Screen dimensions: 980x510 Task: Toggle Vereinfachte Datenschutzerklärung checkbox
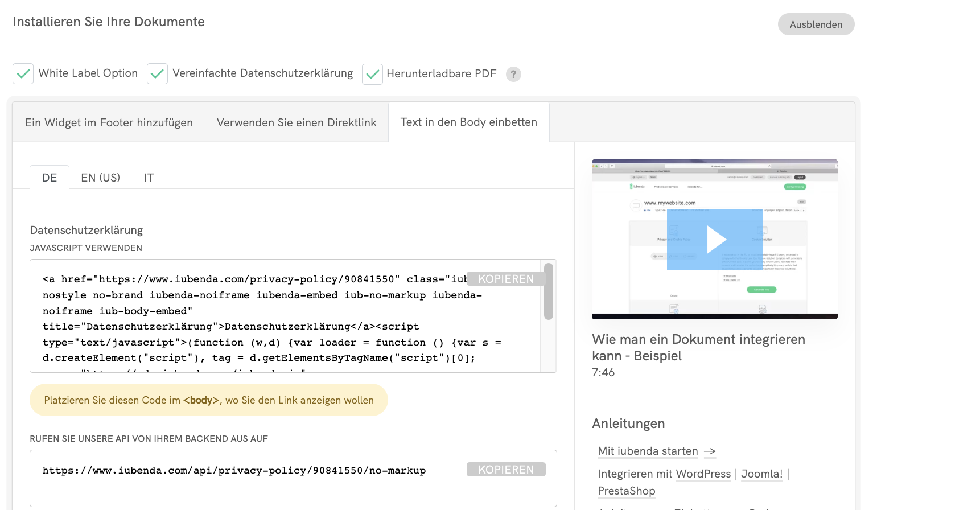coord(157,74)
